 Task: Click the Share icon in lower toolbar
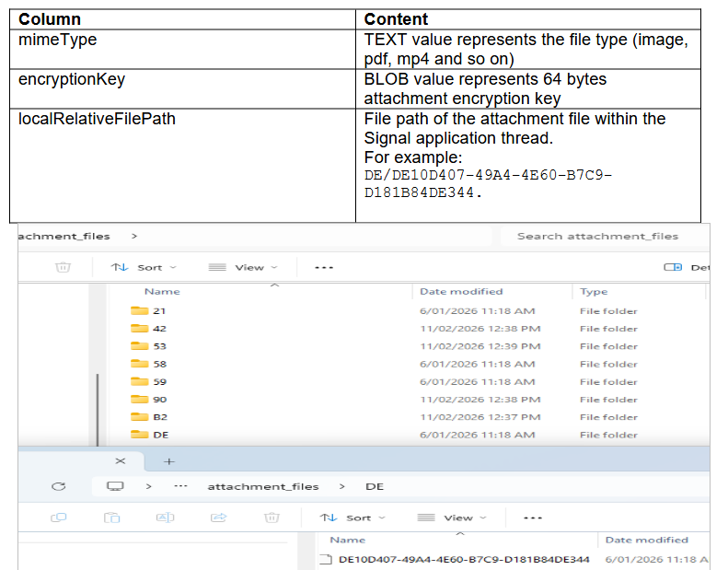point(218,518)
